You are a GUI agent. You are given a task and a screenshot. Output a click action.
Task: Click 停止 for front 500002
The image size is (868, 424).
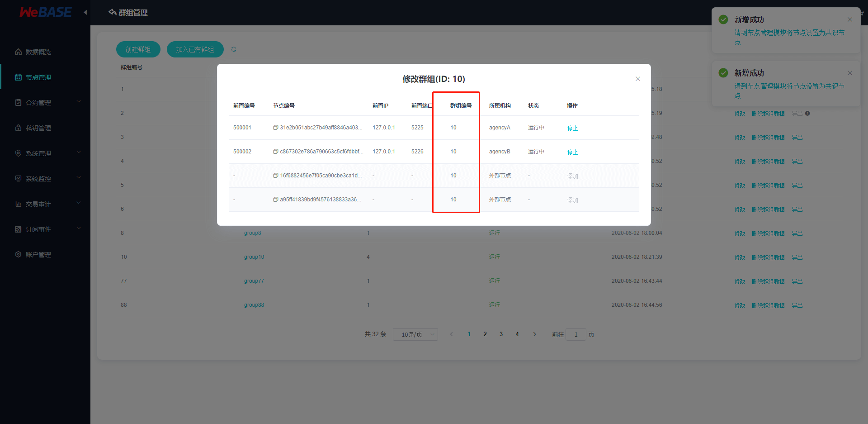pyautogui.click(x=572, y=152)
